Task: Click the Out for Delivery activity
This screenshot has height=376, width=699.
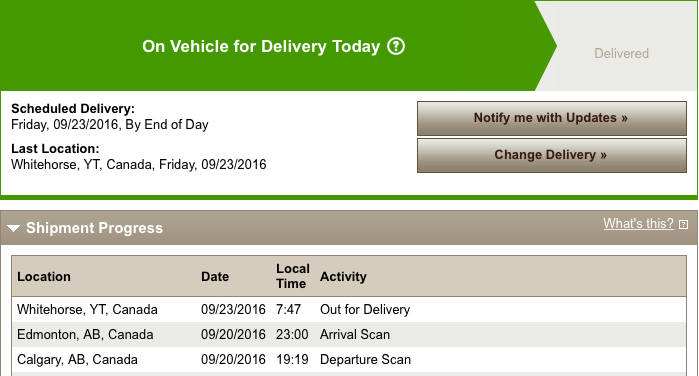Action: (365, 310)
